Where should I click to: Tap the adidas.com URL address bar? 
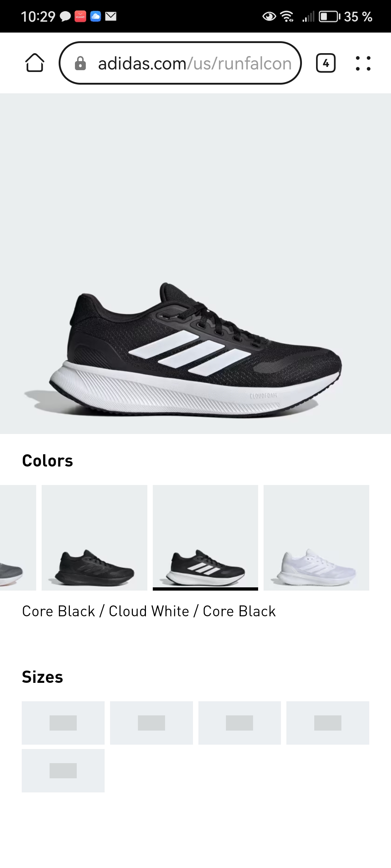[180, 63]
